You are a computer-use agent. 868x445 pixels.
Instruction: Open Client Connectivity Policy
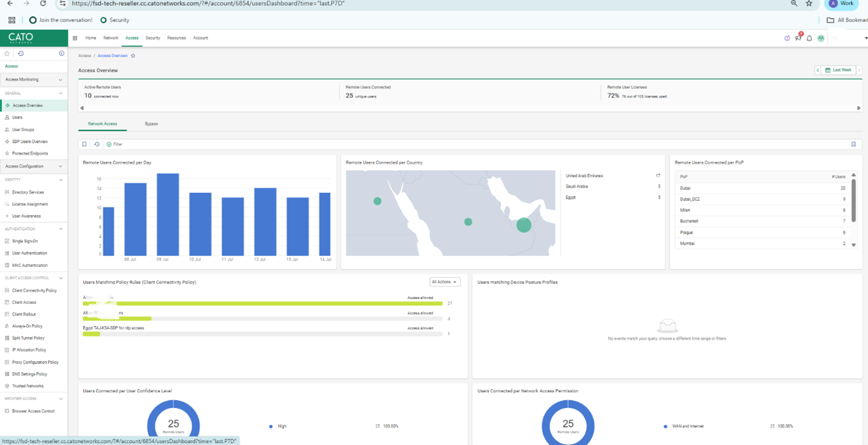[34, 291]
